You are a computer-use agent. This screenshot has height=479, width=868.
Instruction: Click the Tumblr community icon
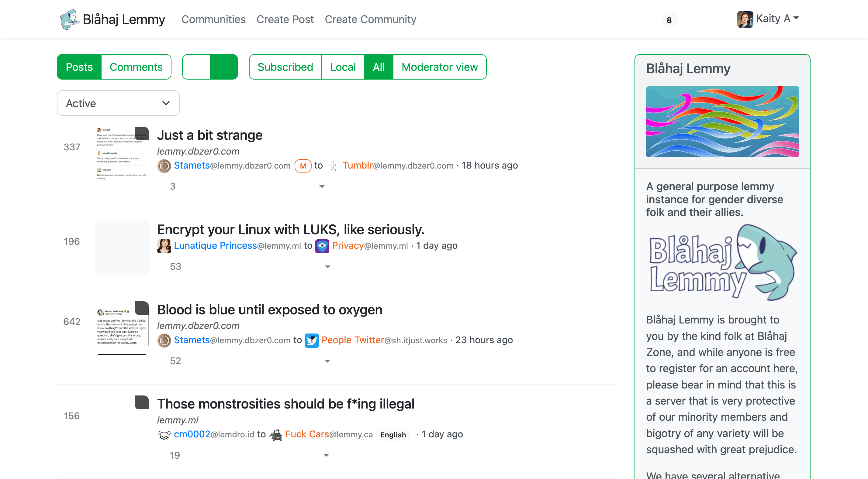[333, 166]
